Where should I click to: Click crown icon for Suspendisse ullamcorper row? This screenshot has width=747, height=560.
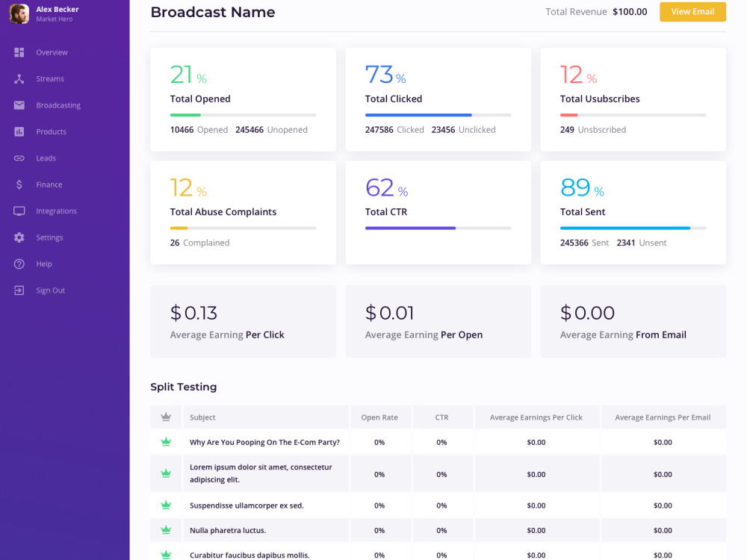click(166, 505)
